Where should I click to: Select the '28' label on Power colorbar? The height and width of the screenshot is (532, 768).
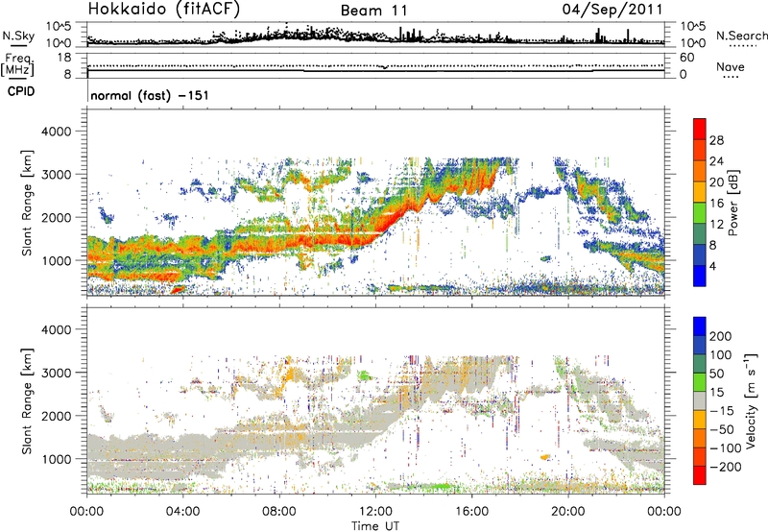click(x=716, y=140)
